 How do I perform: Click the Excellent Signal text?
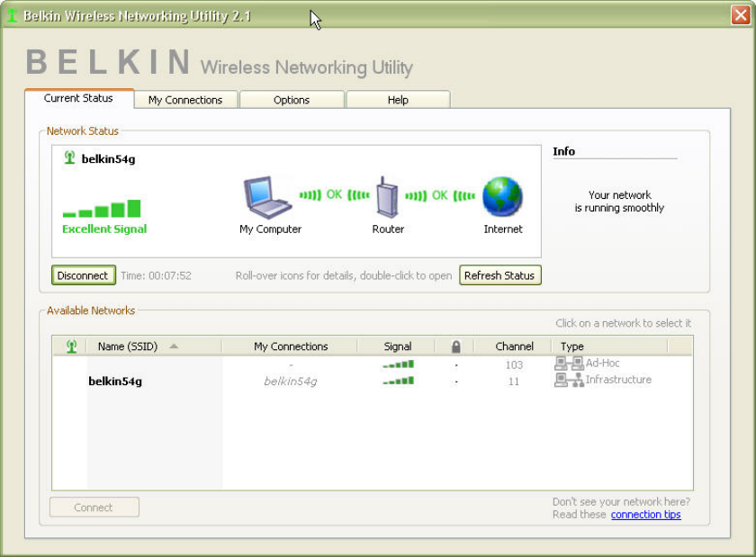point(104,229)
